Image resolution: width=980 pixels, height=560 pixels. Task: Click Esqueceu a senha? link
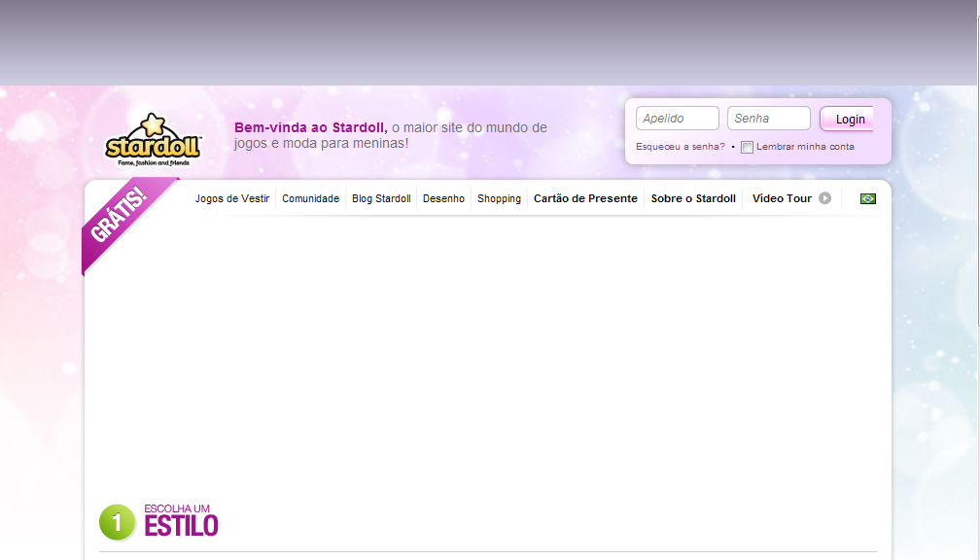tap(680, 147)
